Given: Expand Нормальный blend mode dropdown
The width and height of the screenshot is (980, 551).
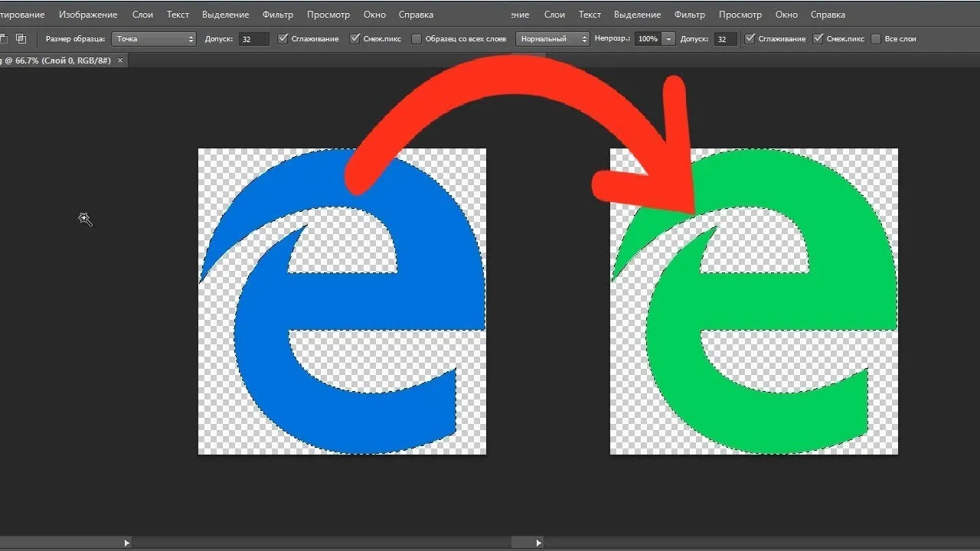Looking at the screenshot, I should [x=553, y=38].
